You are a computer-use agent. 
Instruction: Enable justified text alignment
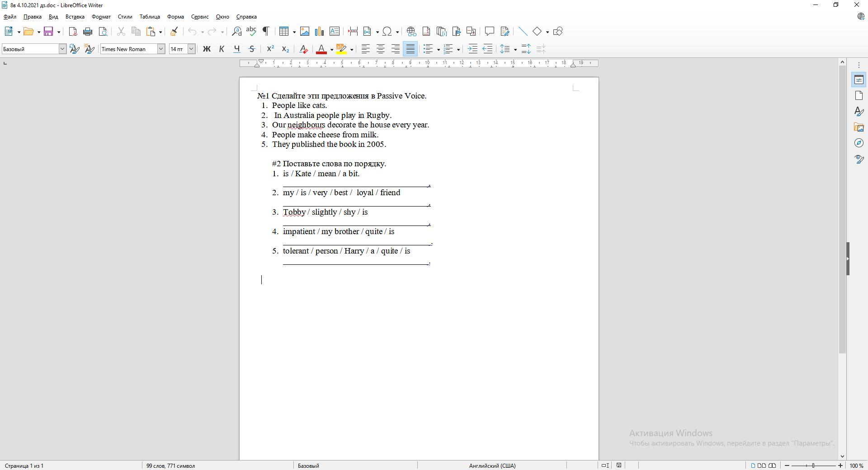[x=410, y=49]
